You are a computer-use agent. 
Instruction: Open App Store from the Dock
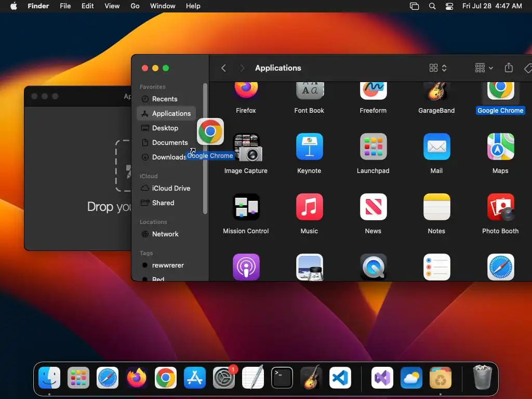(195, 378)
